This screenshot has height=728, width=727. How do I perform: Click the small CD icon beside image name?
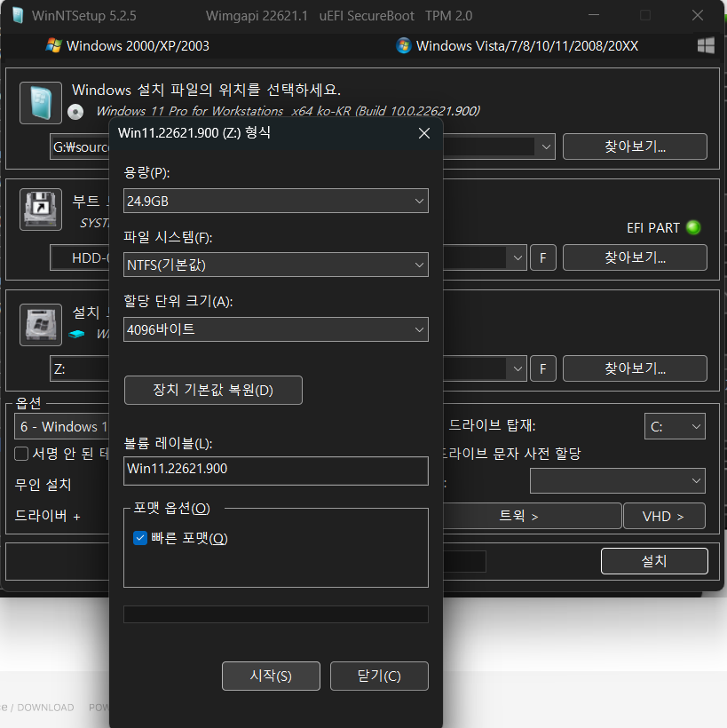tap(75, 112)
